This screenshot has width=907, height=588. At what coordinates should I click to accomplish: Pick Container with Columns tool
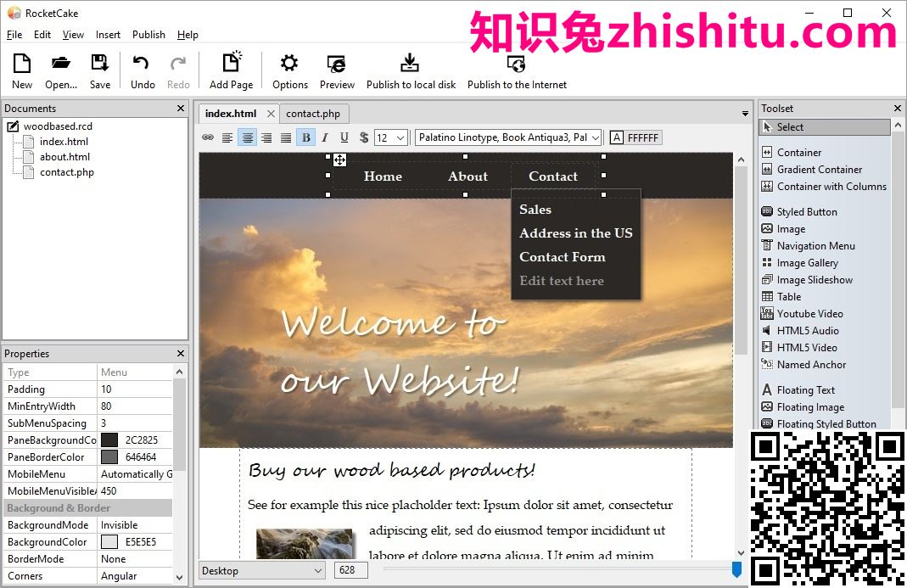tap(824, 187)
